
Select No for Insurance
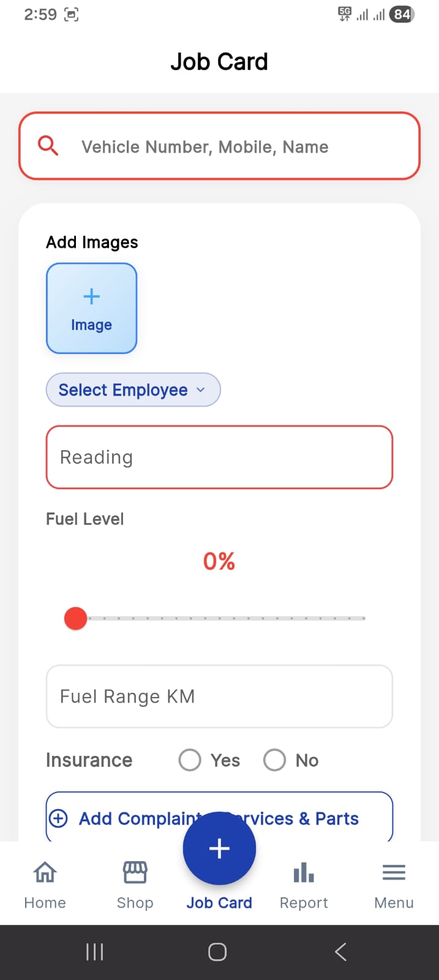coord(274,760)
